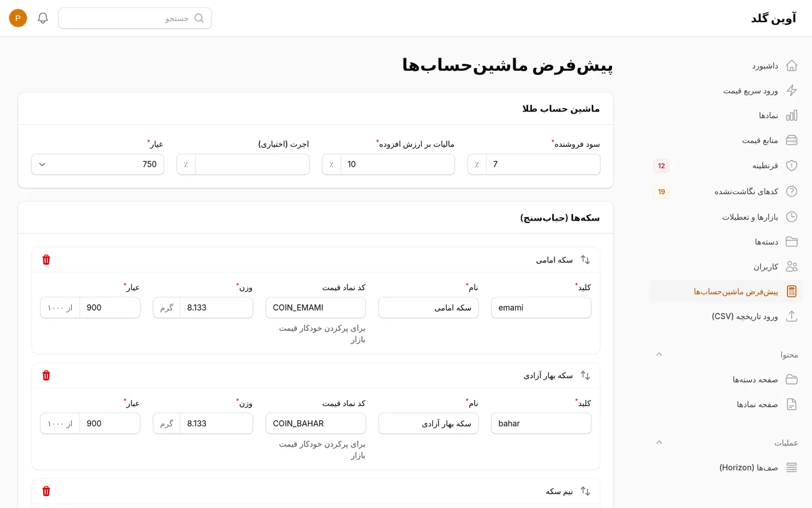Delete the سکه بهار آزادی coin entry
The image size is (812, 508).
pyautogui.click(x=46, y=376)
